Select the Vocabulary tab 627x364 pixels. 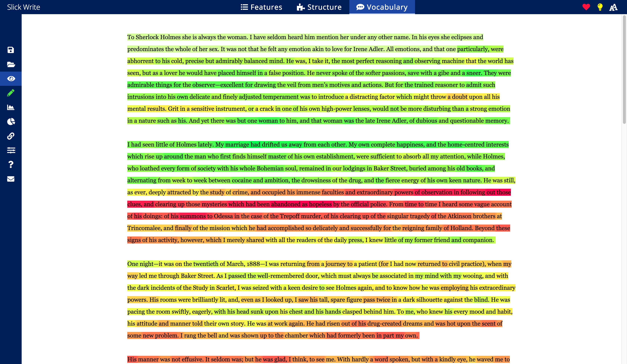coord(382,7)
